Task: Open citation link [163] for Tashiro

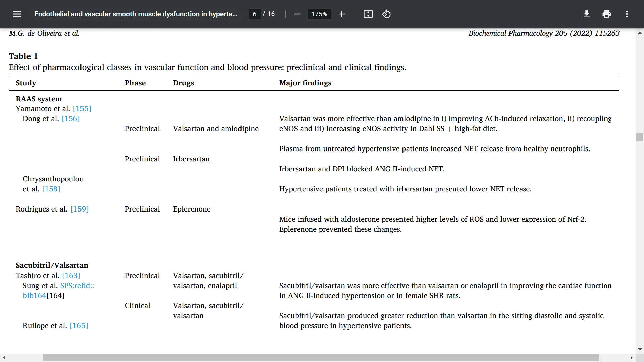Action: (x=71, y=276)
